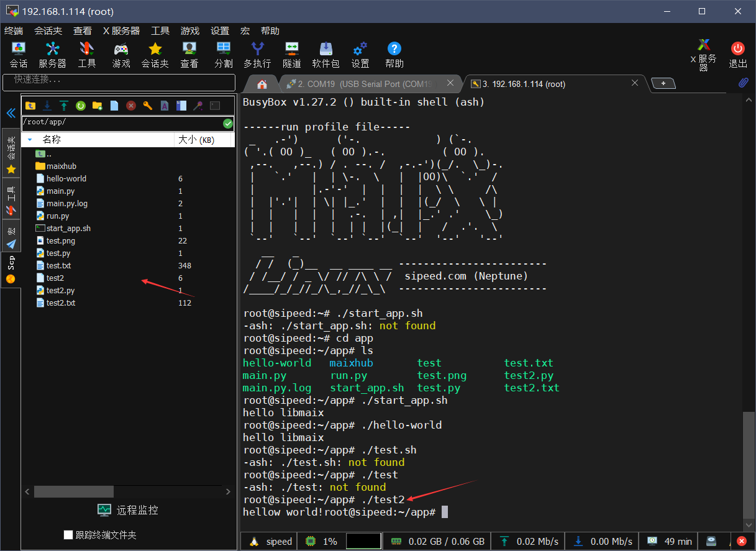
Task: Open the Scp vertical side tab
Action: [x=11, y=268]
